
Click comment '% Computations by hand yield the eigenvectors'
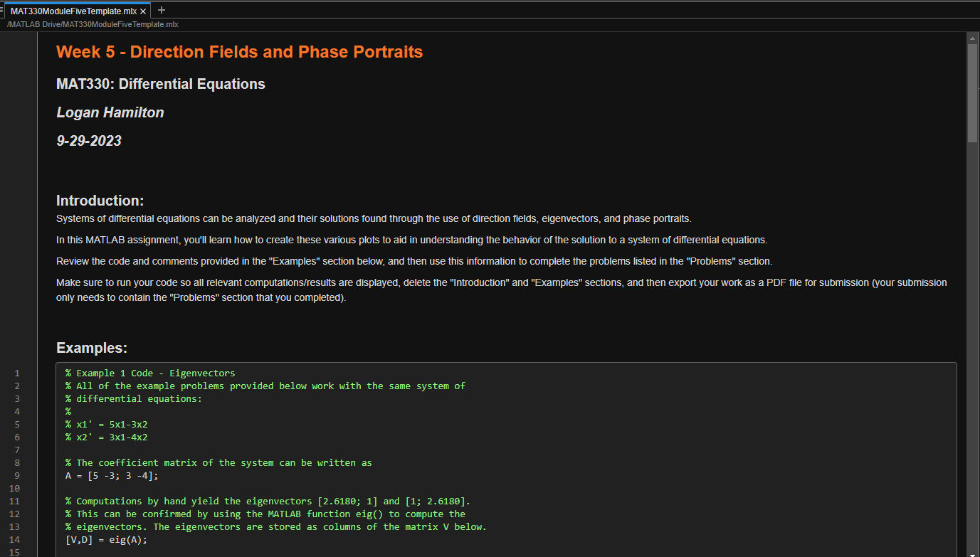[268, 501]
